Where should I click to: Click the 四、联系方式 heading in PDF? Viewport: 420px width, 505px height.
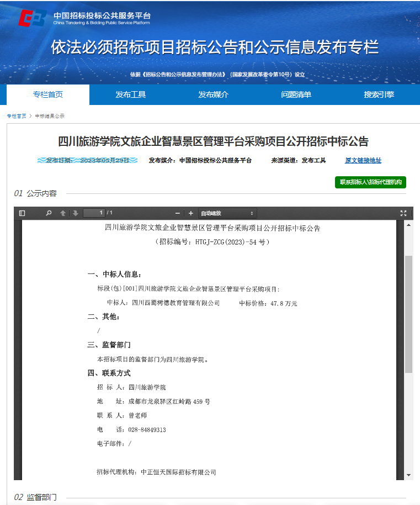(109, 374)
